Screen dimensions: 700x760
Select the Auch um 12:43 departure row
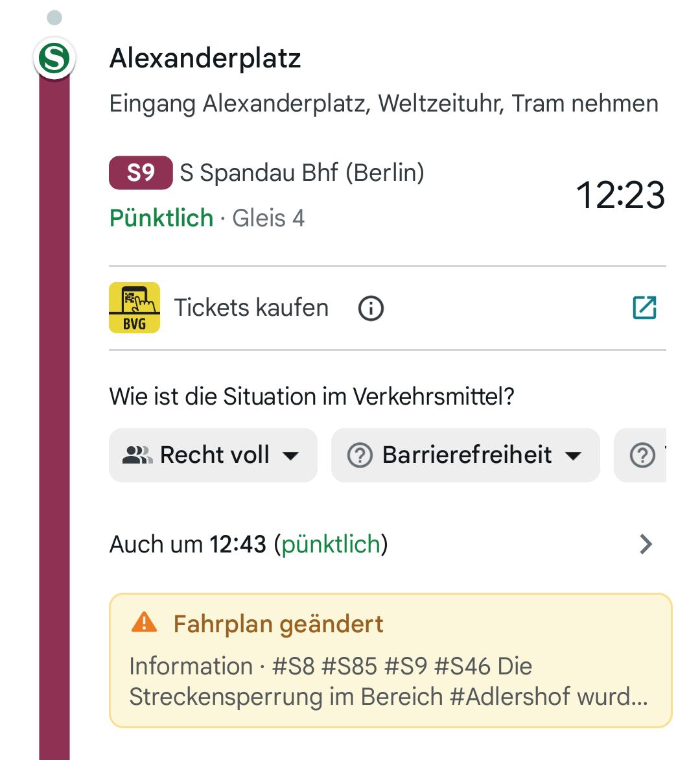(x=249, y=544)
